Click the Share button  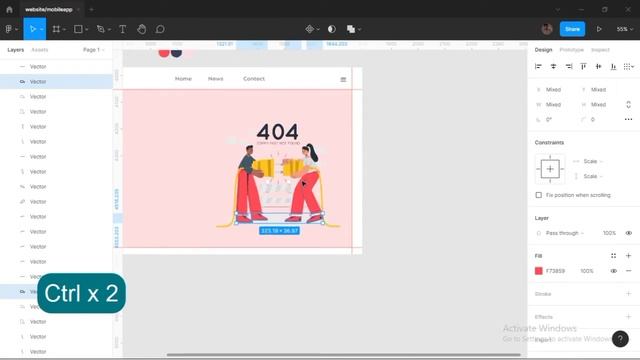tap(572, 29)
